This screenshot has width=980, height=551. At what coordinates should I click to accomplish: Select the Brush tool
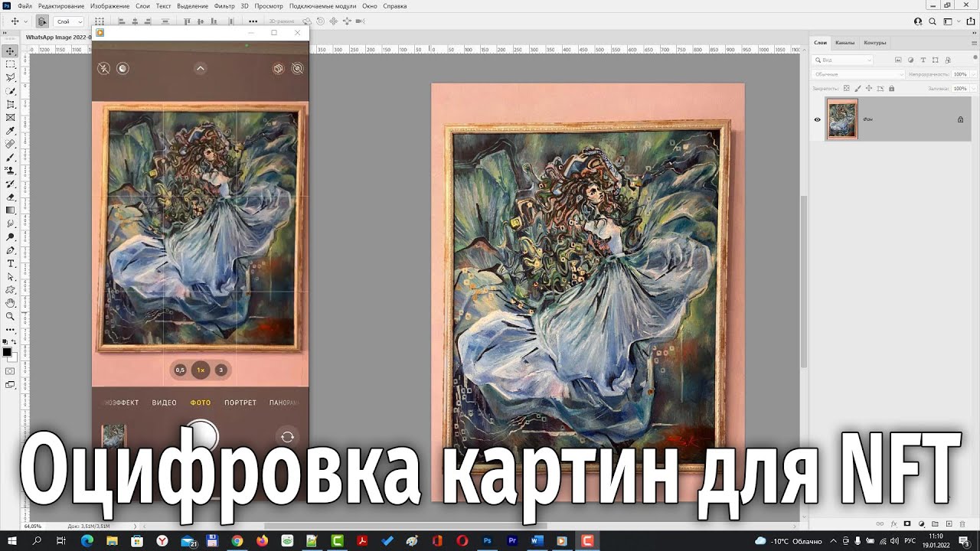tap(10, 157)
